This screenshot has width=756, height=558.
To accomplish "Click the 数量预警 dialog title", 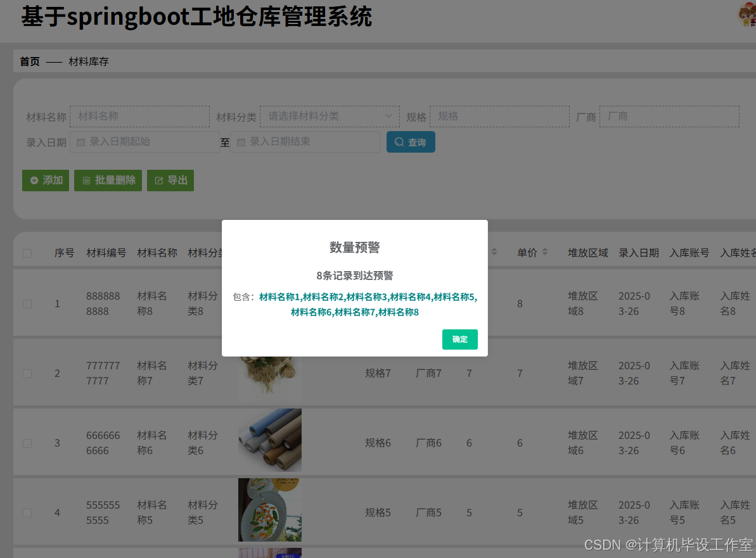I will (355, 247).
